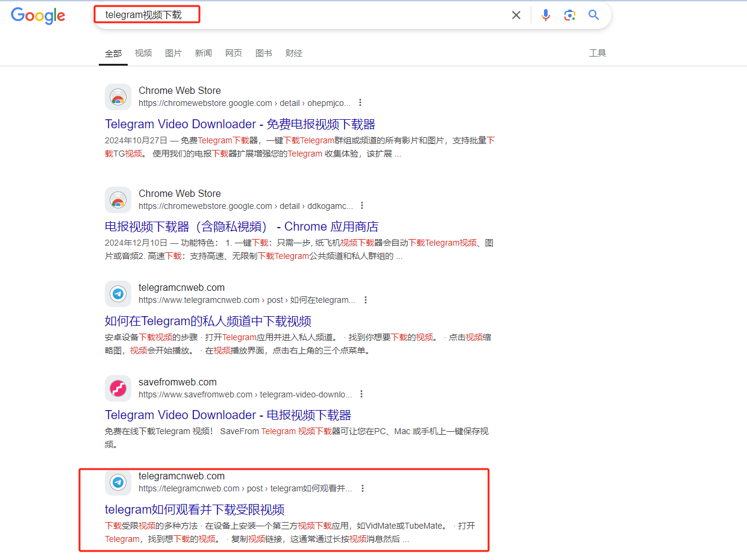747x560 pixels.
Task: Open telegram如何观看并下载受限视频 result
Action: [195, 509]
